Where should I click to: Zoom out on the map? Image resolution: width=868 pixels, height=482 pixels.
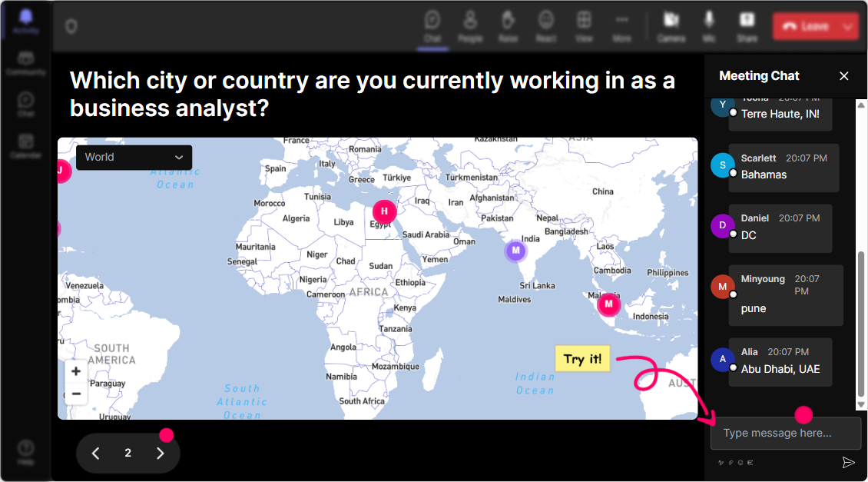(x=76, y=394)
